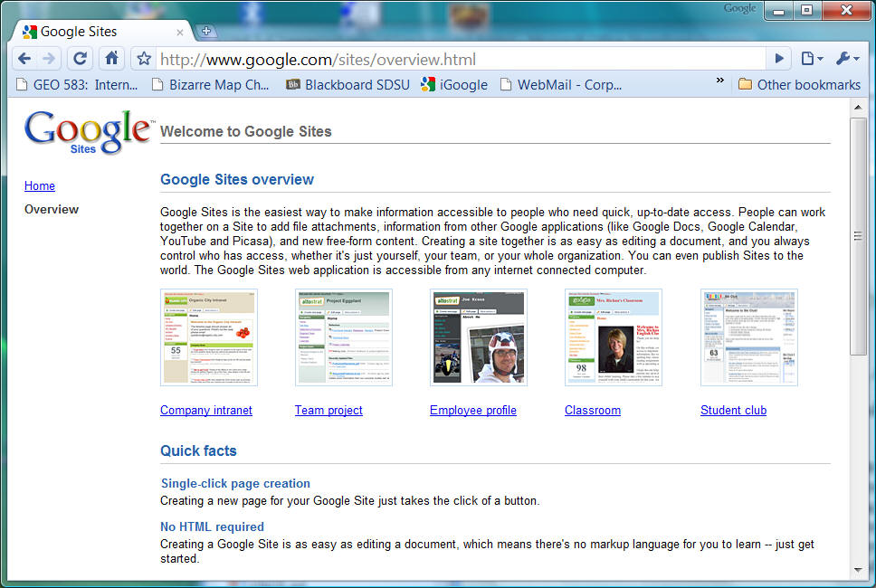Open the Employee profile thumbnail image
876x588 pixels.
478,337
